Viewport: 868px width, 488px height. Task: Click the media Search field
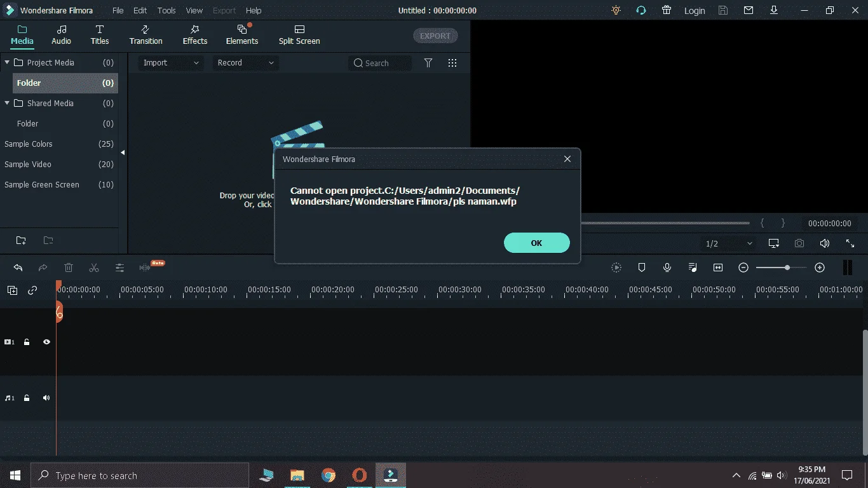pyautogui.click(x=380, y=63)
